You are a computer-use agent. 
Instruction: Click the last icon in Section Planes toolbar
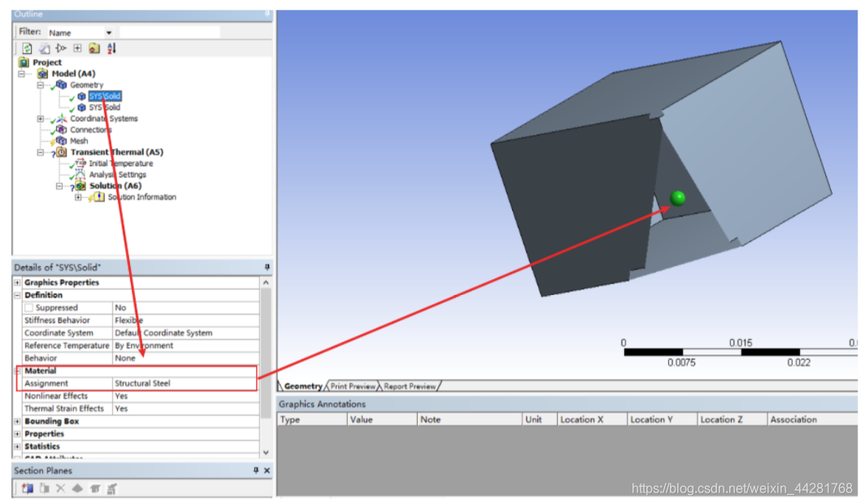pos(112,488)
